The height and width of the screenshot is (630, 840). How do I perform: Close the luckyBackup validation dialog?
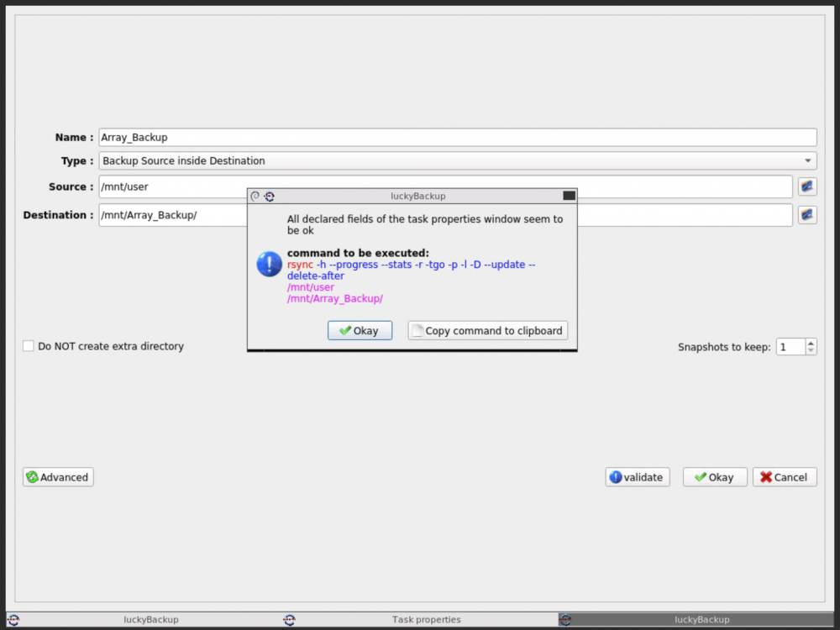click(569, 196)
